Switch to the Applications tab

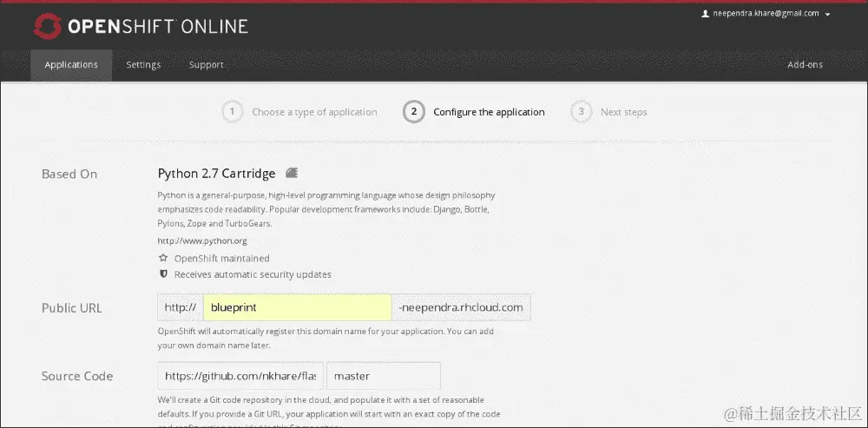point(71,65)
